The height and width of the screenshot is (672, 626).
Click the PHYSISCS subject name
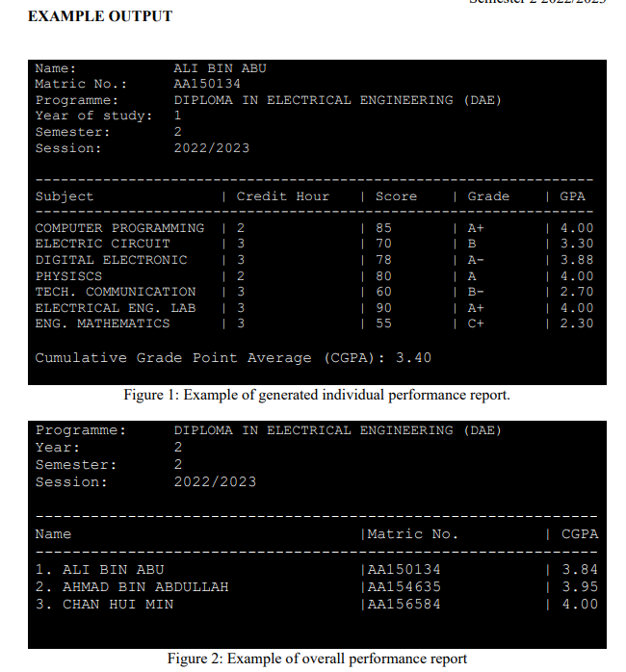68,276
